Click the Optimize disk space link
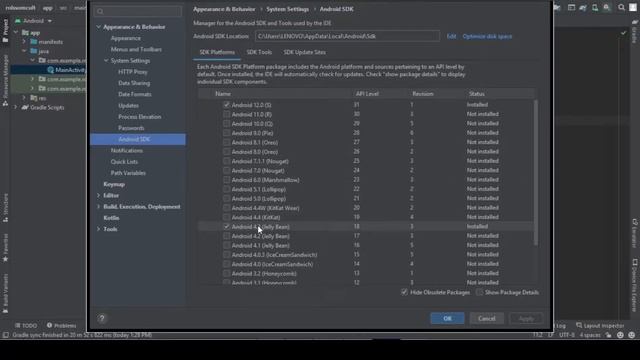This screenshot has width=640, height=360. tap(487, 36)
